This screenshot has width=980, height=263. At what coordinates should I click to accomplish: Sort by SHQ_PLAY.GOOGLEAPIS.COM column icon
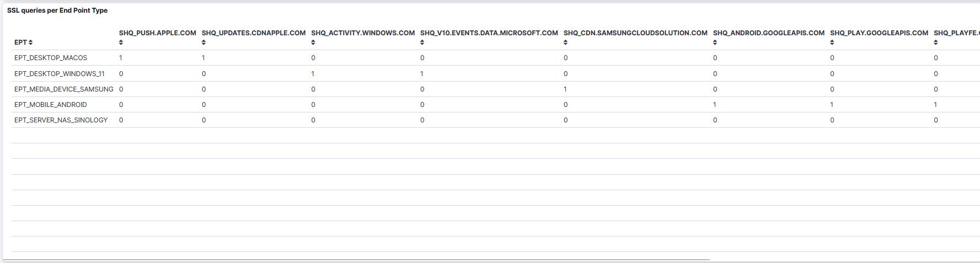tap(832, 42)
